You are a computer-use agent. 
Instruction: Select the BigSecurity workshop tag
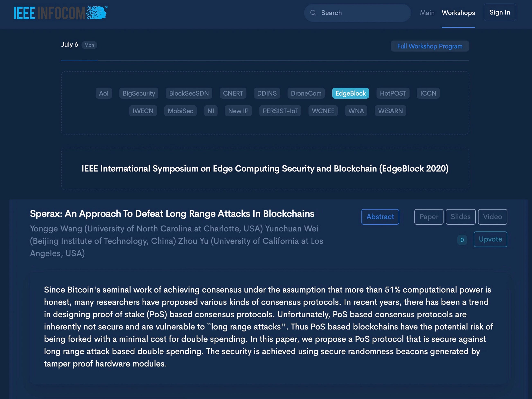coord(139,93)
